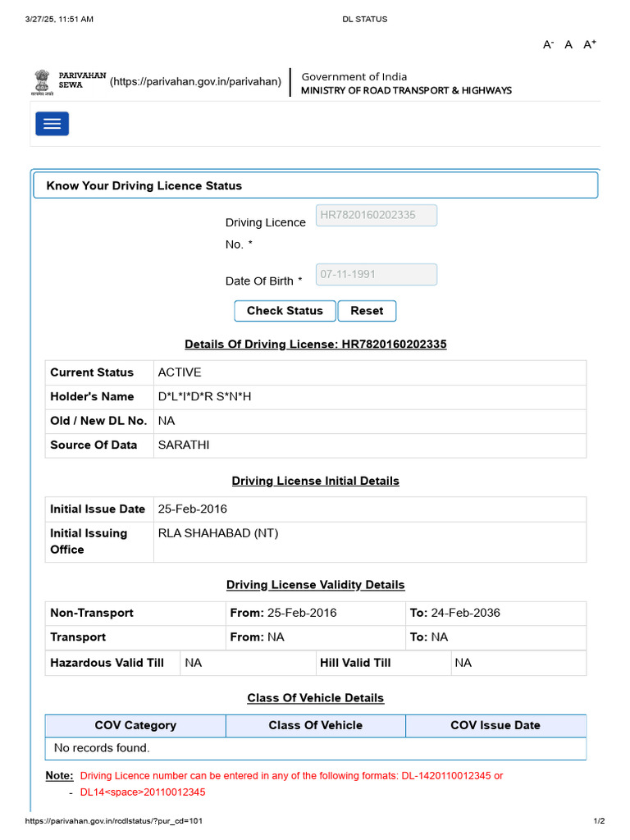Select the DL STATUS page title

[365, 20]
